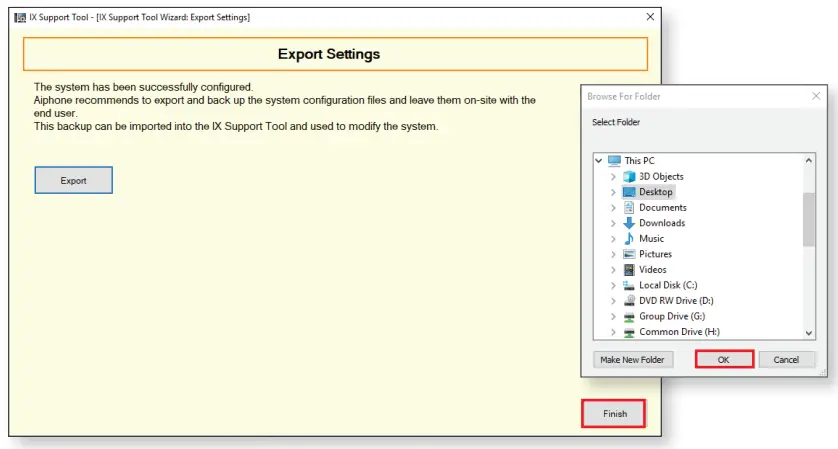
Task: Expand the Common Drive (H:) node
Action: coord(614,332)
